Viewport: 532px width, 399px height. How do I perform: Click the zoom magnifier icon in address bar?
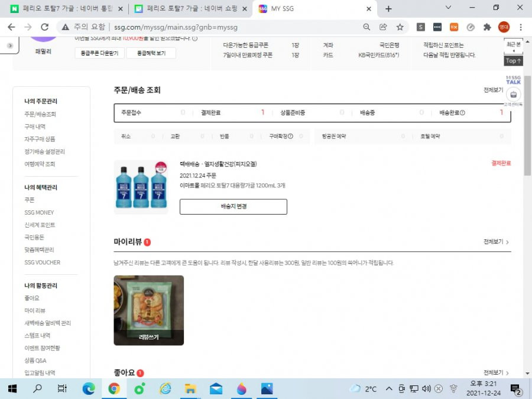point(366,27)
